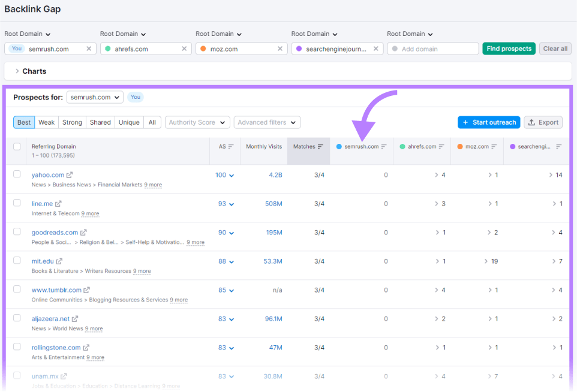Switch to the Unique prospects tab
This screenshot has height=392, width=577.
click(129, 122)
